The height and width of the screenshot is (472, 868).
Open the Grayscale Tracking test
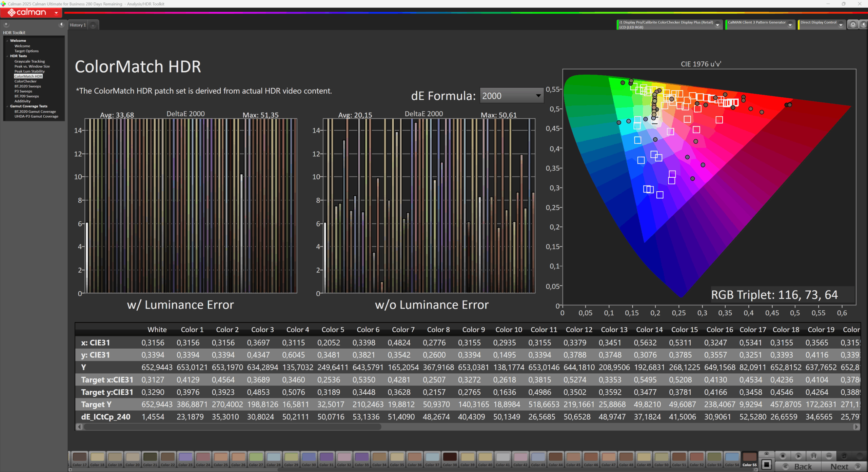pos(29,61)
